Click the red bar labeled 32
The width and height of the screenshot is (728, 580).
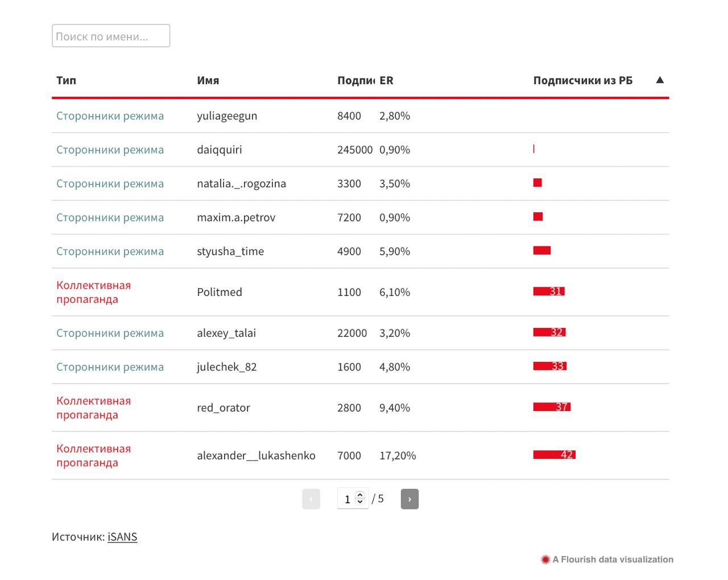[549, 332]
